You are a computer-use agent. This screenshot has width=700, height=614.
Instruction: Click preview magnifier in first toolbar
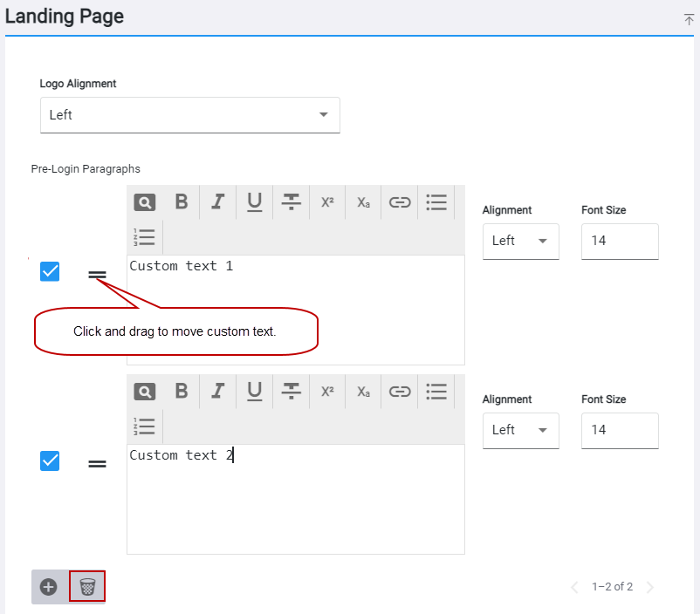point(145,202)
